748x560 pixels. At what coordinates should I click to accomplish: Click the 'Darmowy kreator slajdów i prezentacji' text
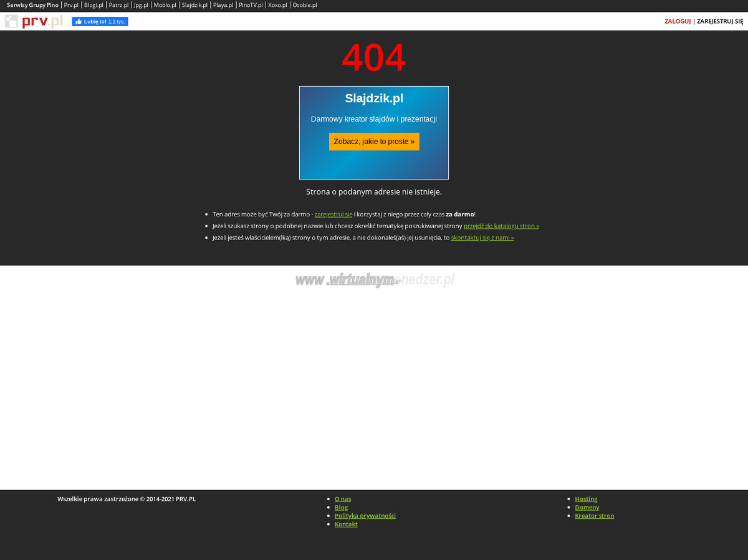374,119
